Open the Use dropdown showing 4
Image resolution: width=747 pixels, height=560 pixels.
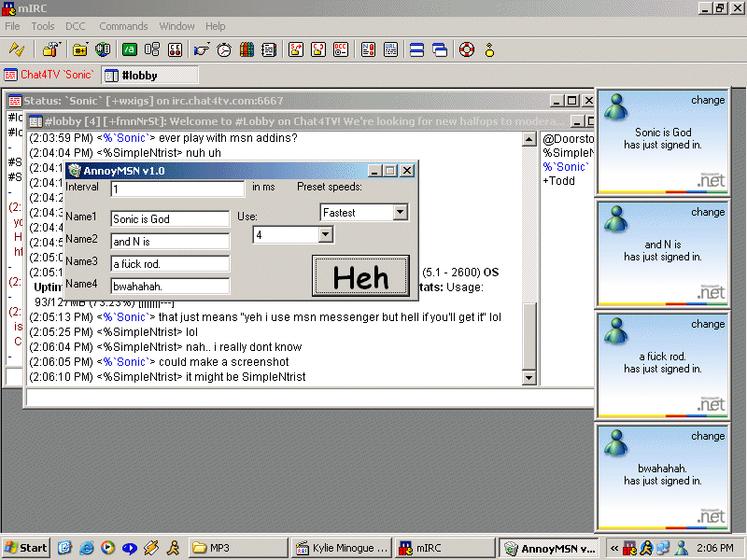(x=325, y=235)
